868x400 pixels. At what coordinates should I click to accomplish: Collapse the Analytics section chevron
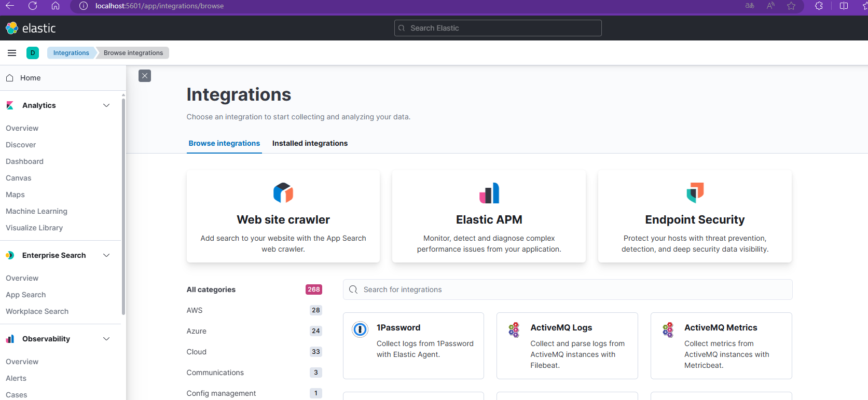point(106,105)
